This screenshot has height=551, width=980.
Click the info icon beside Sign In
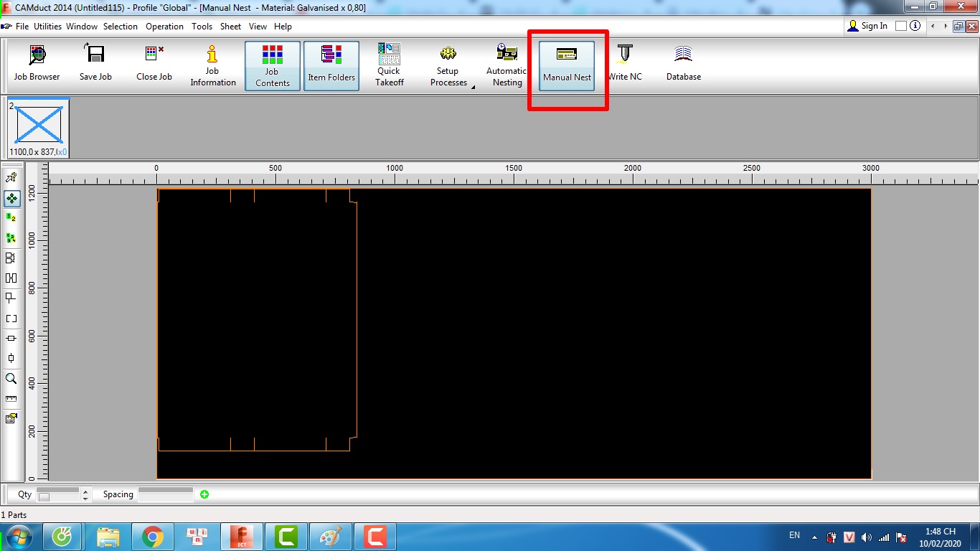tap(915, 26)
